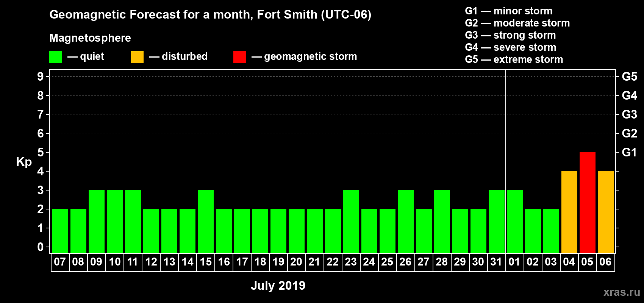Click the green bar for July 31
Viewport: 644px width, 303px height.
pos(496,222)
